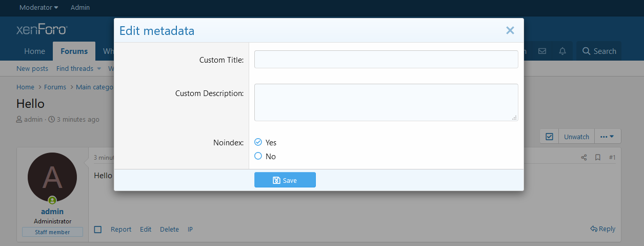Open the bell alerts icon
Screen dimensions: 644x246
coord(562,51)
